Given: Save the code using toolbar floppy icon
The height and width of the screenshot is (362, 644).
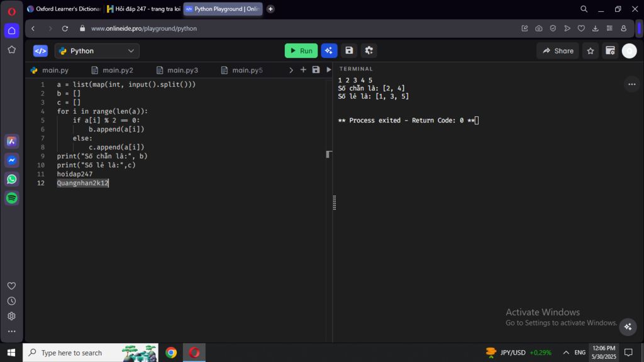Looking at the screenshot, I should pyautogui.click(x=349, y=51).
